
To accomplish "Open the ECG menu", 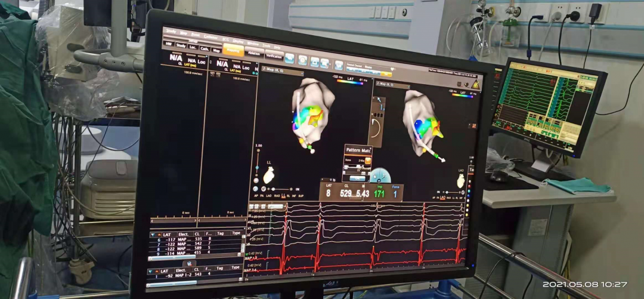I will tap(225, 39).
